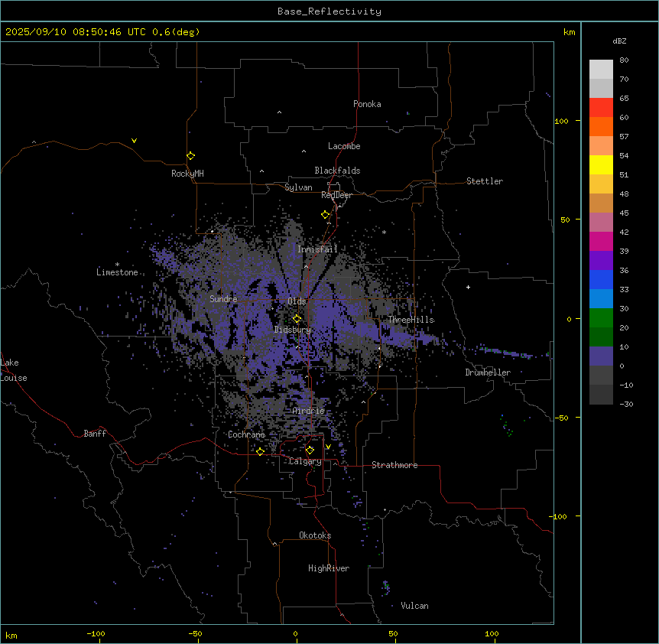The height and width of the screenshot is (644, 659).
Task: Click the Base_Reflectivity title
Action: pyautogui.click(x=329, y=11)
